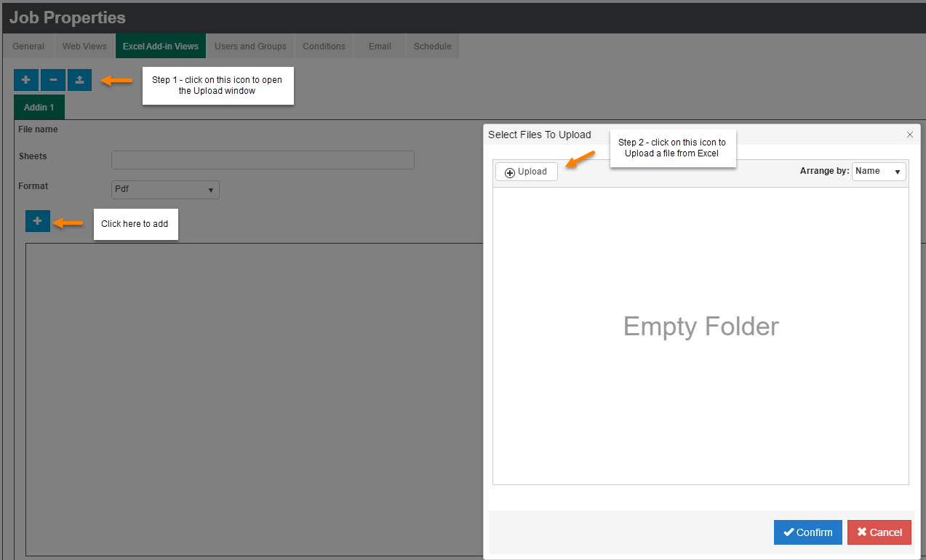Go to the Users and Groups tab
Image resolution: width=926 pixels, height=560 pixels.
click(250, 46)
